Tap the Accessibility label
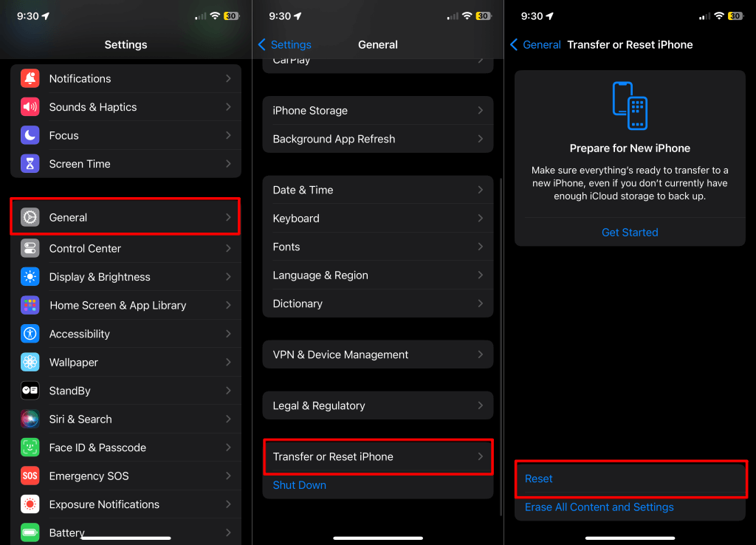This screenshot has height=545, width=756. coord(80,334)
